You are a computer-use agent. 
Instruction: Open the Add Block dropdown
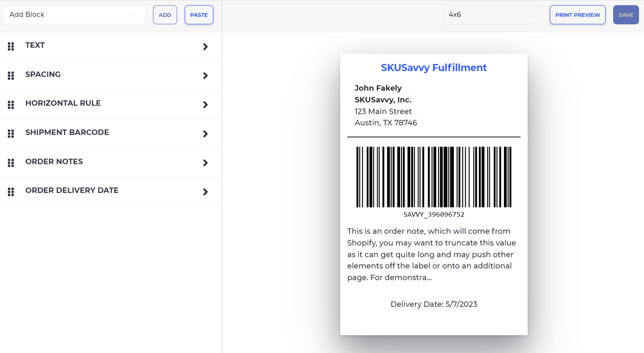click(75, 15)
